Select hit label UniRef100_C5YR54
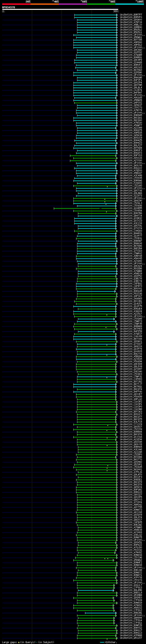The width and height of the screenshot is (146, 644). (x=131, y=211)
